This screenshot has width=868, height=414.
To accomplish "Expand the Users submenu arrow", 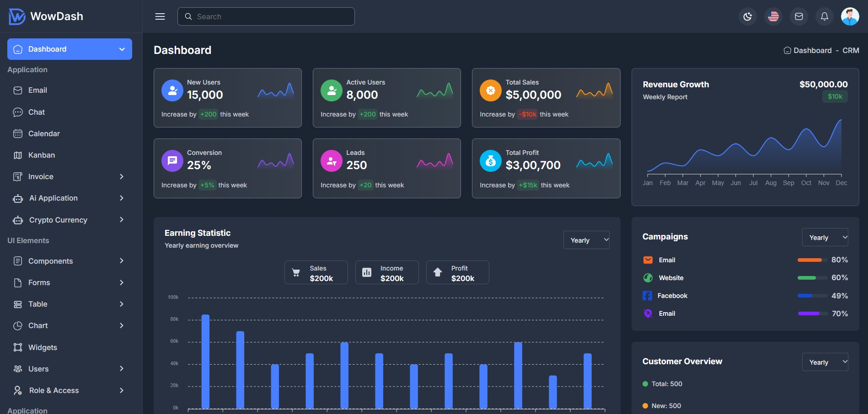I will 122,369.
